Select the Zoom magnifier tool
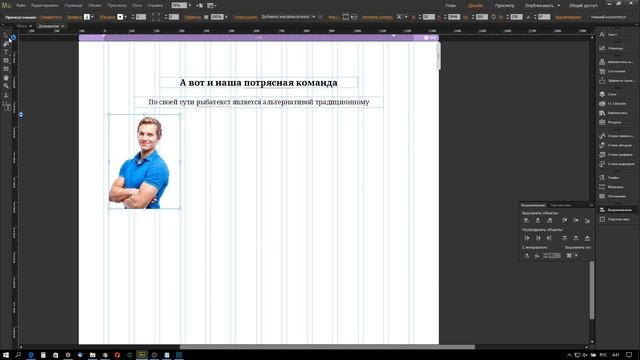The width and height of the screenshot is (640, 360). point(6,86)
